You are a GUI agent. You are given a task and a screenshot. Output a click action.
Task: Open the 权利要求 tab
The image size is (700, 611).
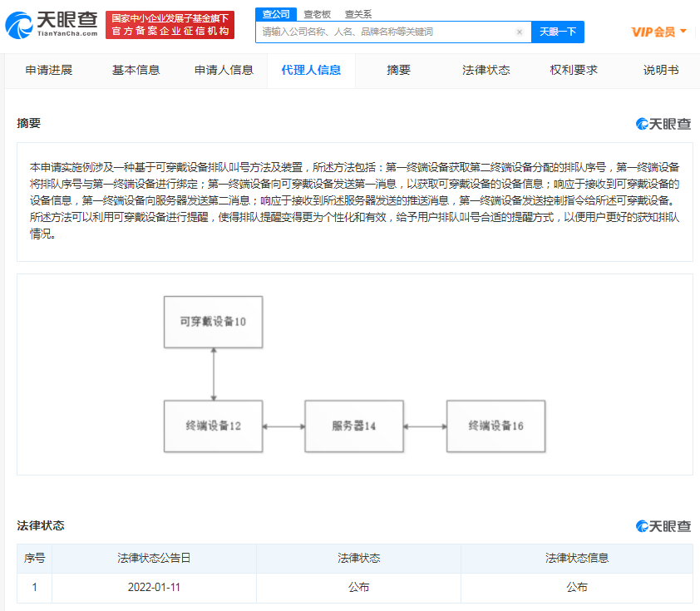tap(574, 71)
